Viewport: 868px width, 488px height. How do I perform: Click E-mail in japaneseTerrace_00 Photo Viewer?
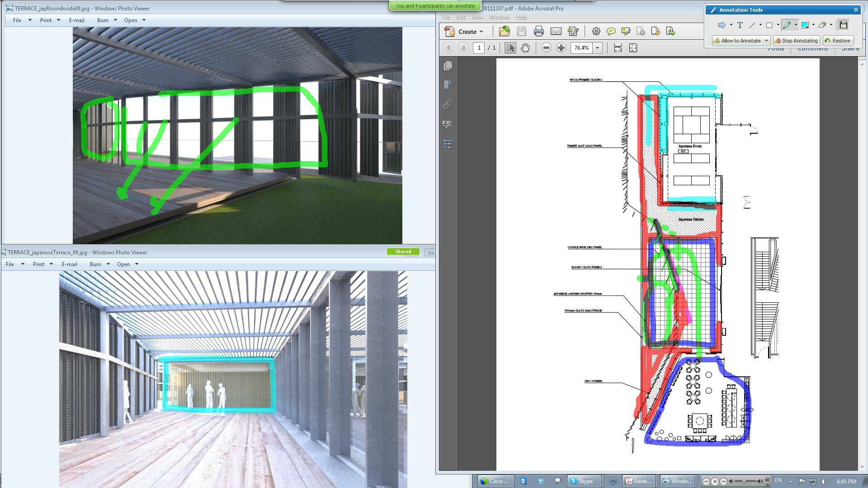coord(69,264)
